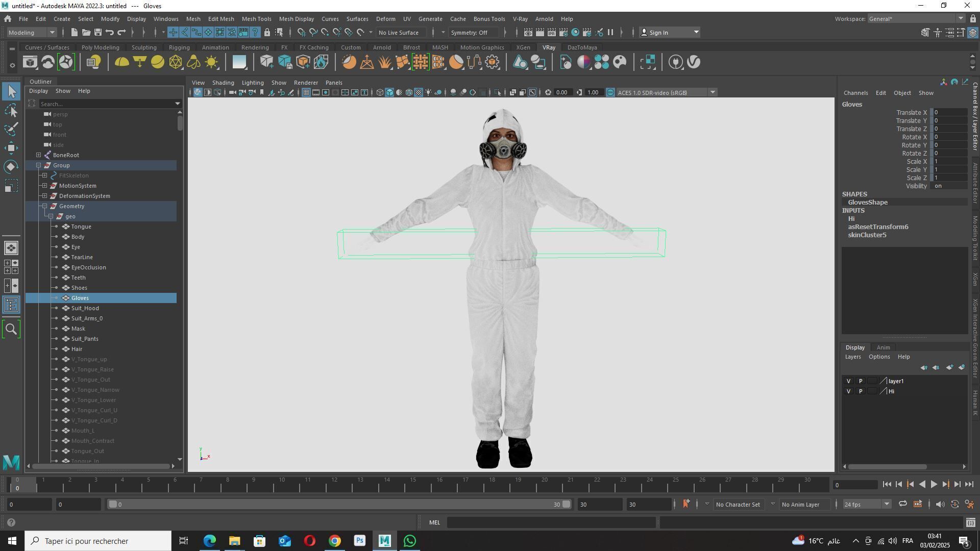The height and width of the screenshot is (551, 980).
Task: Open Google Chrome from the taskbar
Action: (335, 541)
